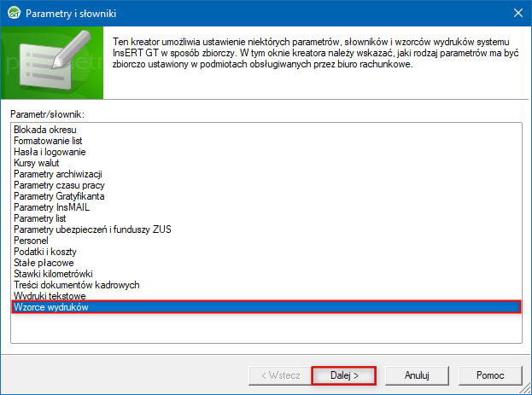
Task: Select Stałe płacowe parameter
Action: click(x=266, y=263)
